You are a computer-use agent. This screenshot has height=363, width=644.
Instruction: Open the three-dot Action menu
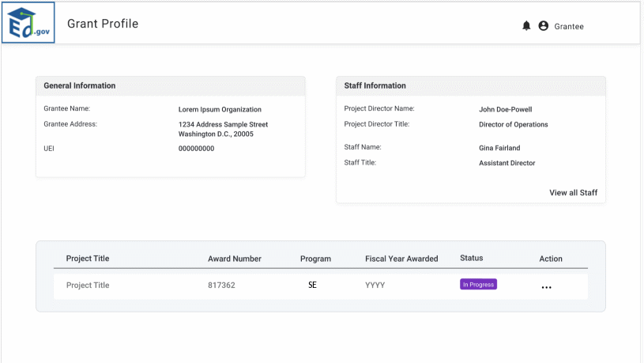[x=546, y=285]
